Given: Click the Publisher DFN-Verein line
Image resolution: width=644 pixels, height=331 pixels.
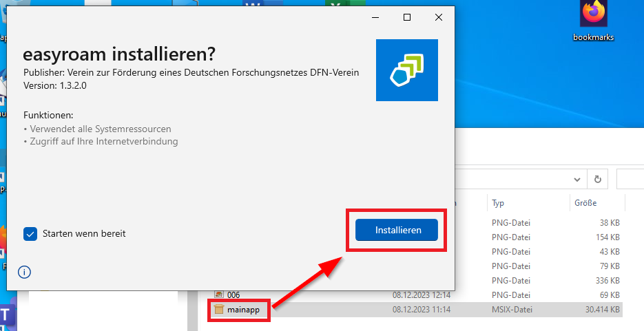Looking at the screenshot, I should tap(191, 72).
